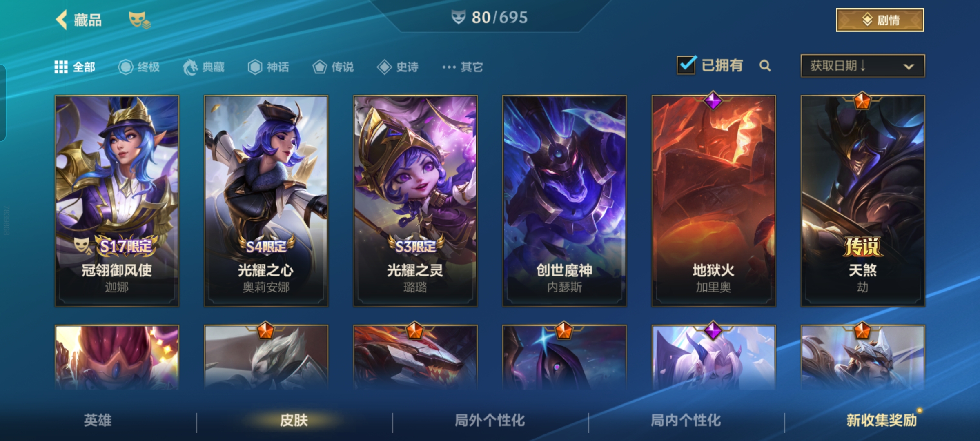Open the 地狱火 加里奥 skin card

pyautogui.click(x=713, y=201)
